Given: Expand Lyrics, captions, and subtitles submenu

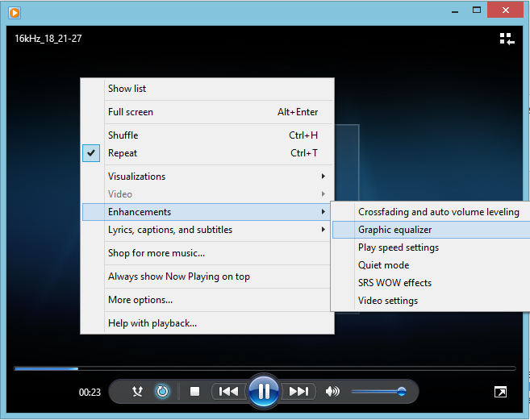Looking at the screenshot, I should click(207, 230).
